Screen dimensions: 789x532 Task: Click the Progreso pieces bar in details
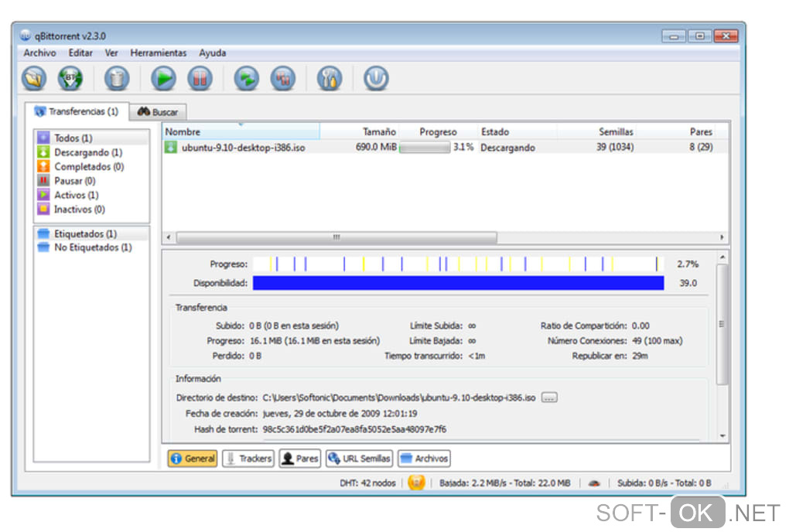point(459,264)
